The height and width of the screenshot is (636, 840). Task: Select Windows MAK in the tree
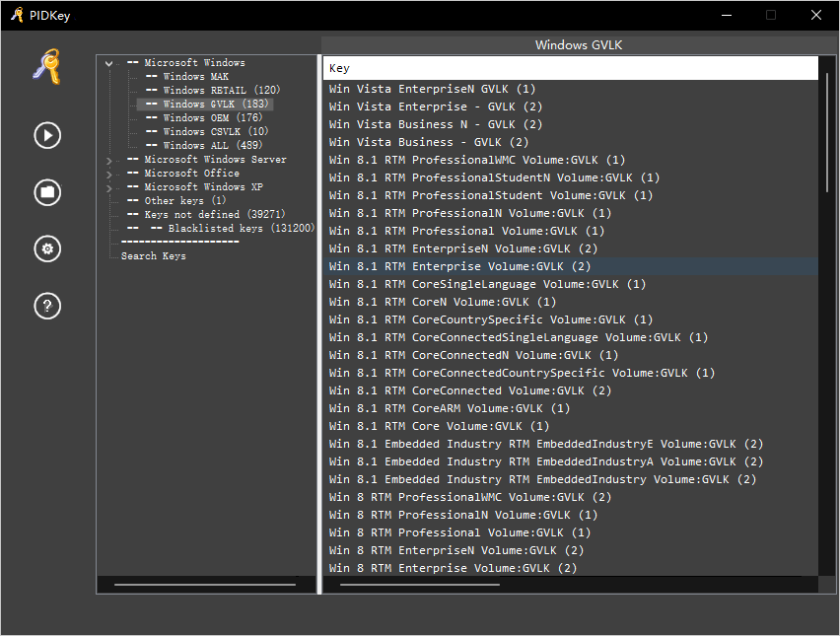pos(196,77)
